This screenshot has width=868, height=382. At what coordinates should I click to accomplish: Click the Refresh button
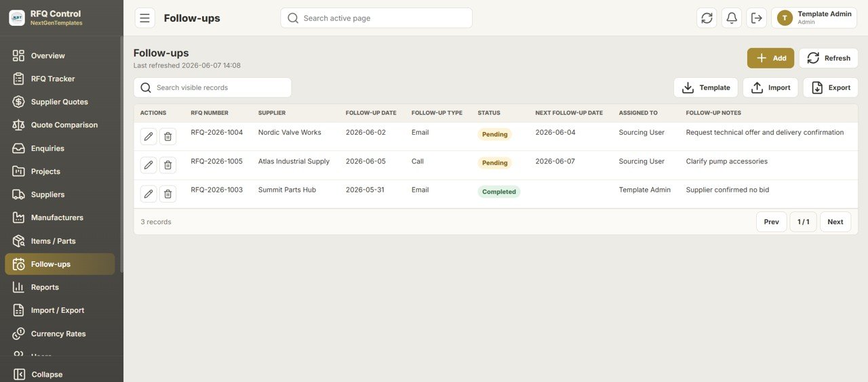click(x=828, y=58)
